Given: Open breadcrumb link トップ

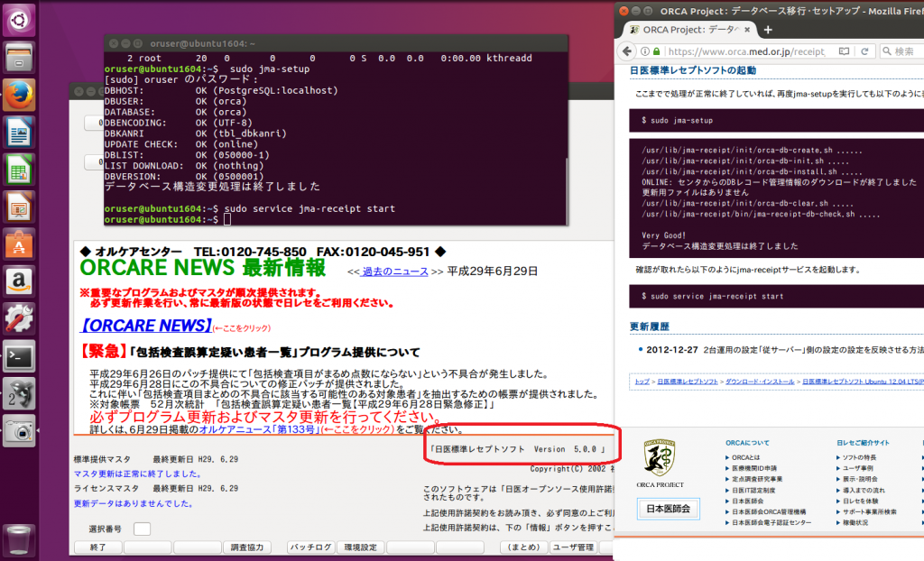Looking at the screenshot, I should [642, 382].
